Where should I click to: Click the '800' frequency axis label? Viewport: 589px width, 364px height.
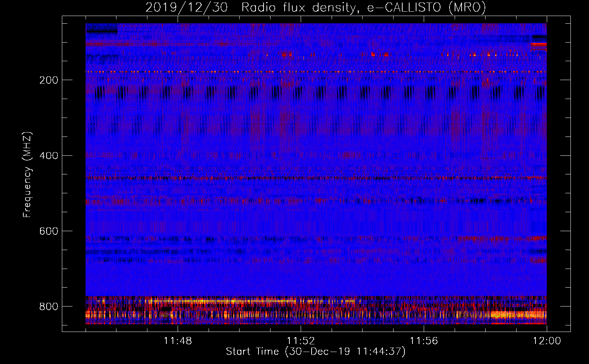tap(49, 306)
